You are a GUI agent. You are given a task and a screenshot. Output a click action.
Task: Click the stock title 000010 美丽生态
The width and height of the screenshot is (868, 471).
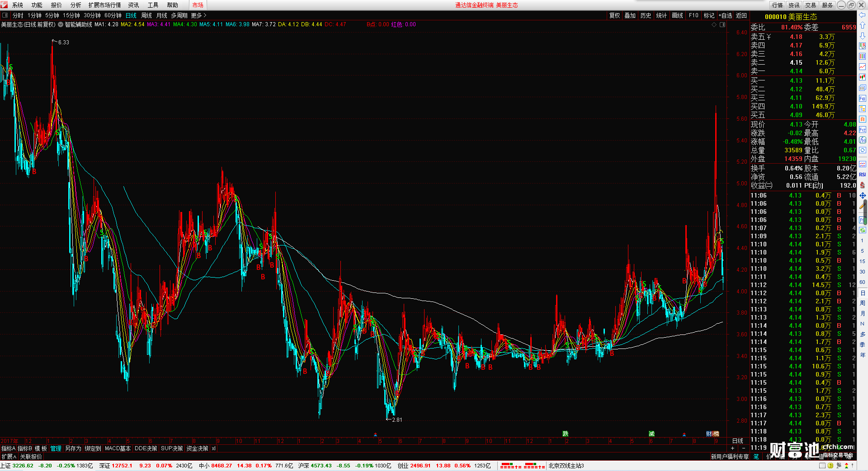click(x=791, y=17)
